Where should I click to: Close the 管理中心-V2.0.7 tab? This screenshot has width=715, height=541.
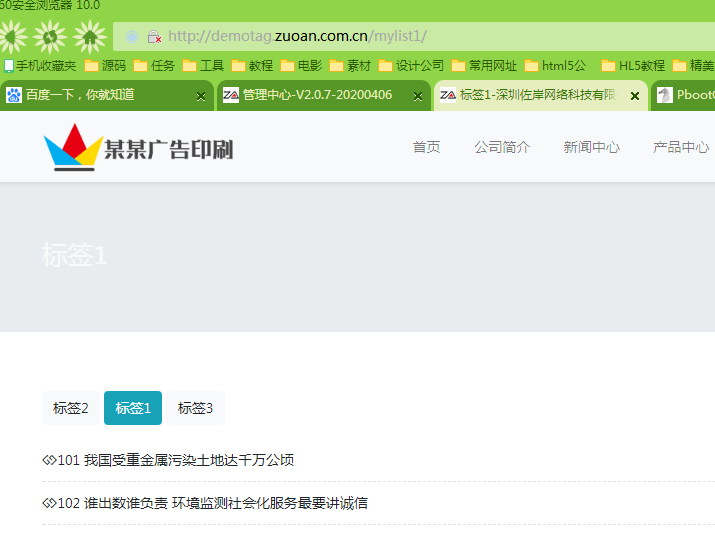click(418, 96)
